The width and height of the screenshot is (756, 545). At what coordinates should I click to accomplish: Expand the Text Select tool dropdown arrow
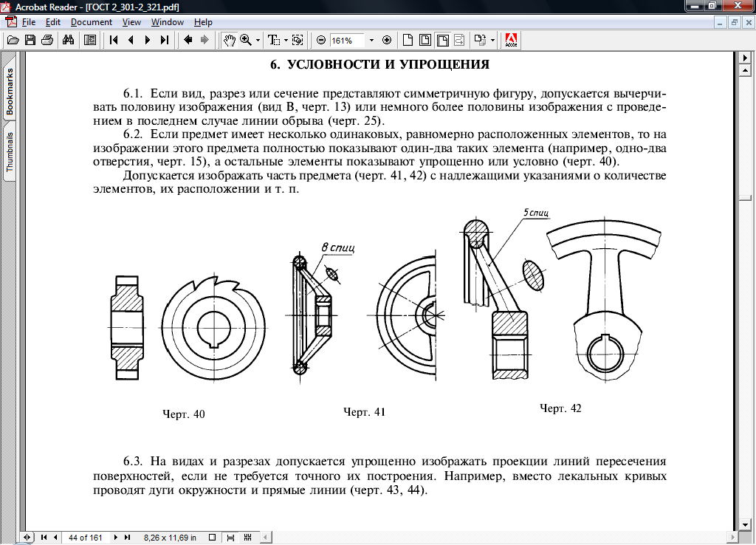(286, 41)
